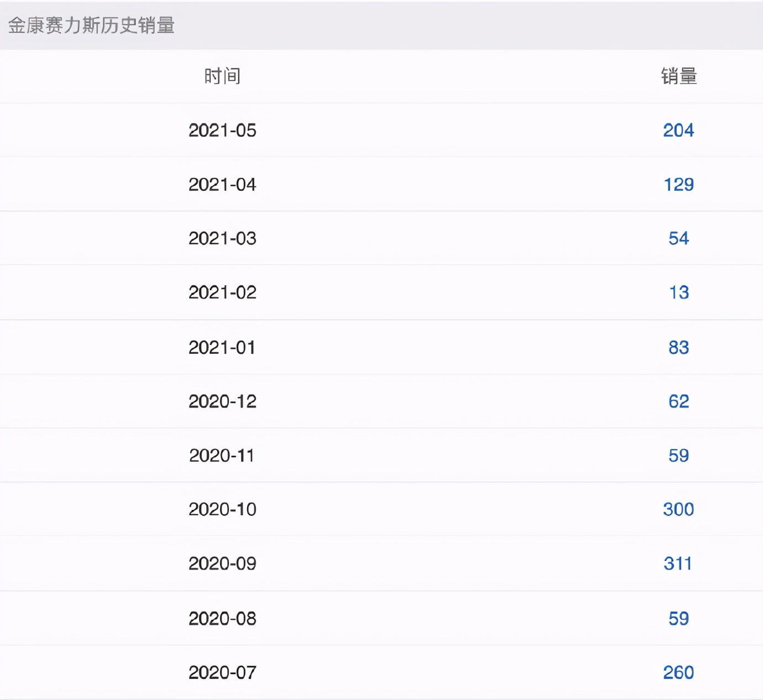763x700 pixels.
Task: Select the 2021-04 date cell
Action: (x=222, y=184)
